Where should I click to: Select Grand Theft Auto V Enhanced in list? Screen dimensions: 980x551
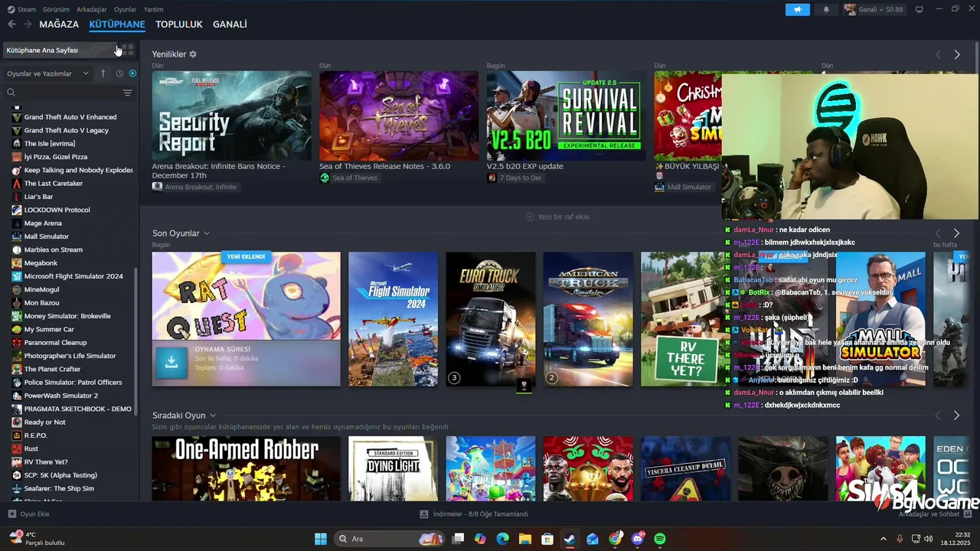point(70,117)
